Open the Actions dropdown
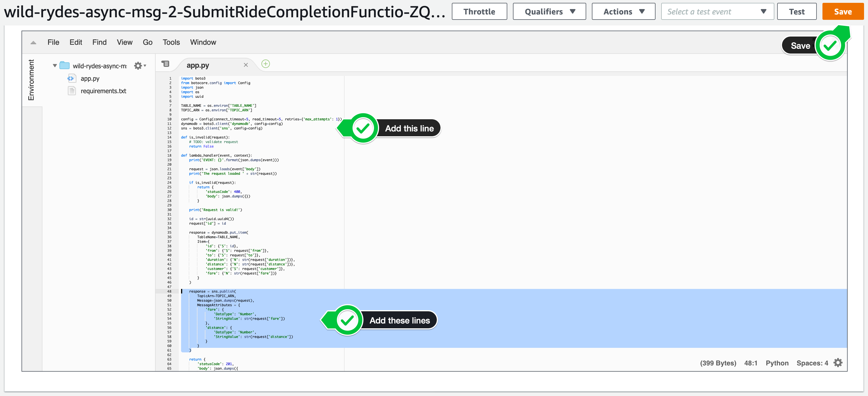Viewport: 868px width, 396px height. [x=623, y=11]
